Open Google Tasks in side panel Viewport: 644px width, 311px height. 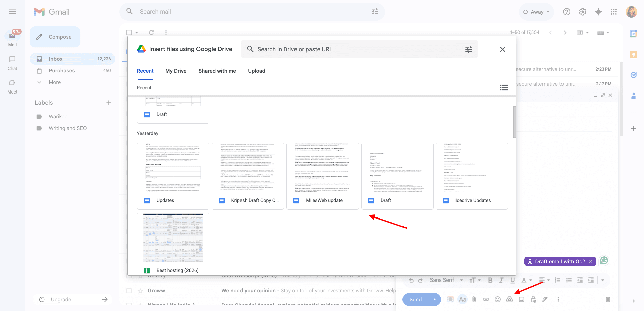click(x=634, y=75)
